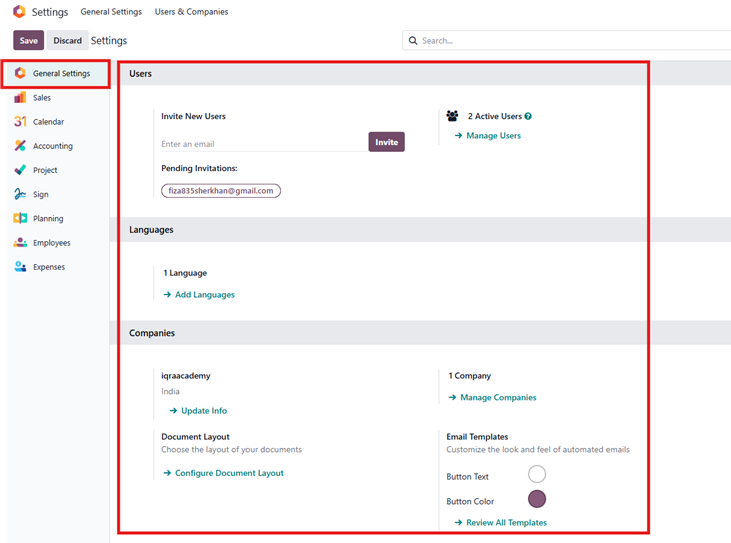The height and width of the screenshot is (543, 731).
Task: Select the Calendar icon in sidebar
Action: coord(20,122)
